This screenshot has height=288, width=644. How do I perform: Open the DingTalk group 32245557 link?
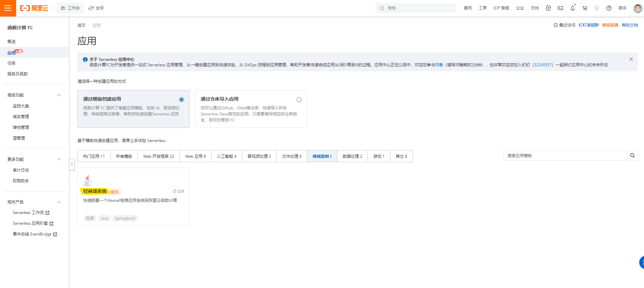(x=543, y=65)
